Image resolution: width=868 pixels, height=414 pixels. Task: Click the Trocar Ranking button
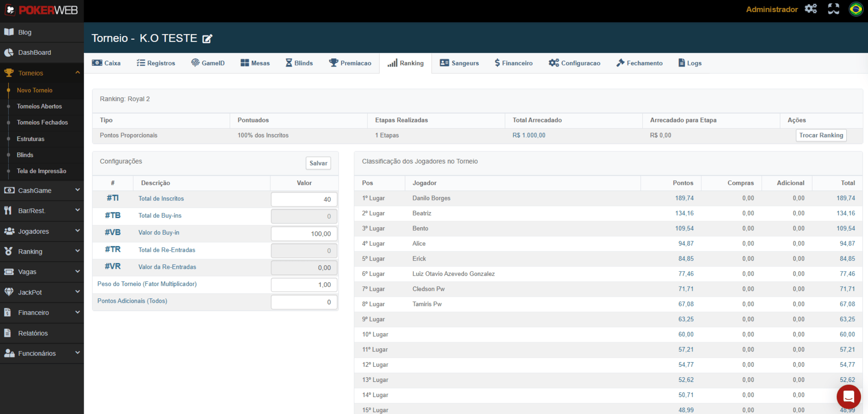pyautogui.click(x=821, y=135)
